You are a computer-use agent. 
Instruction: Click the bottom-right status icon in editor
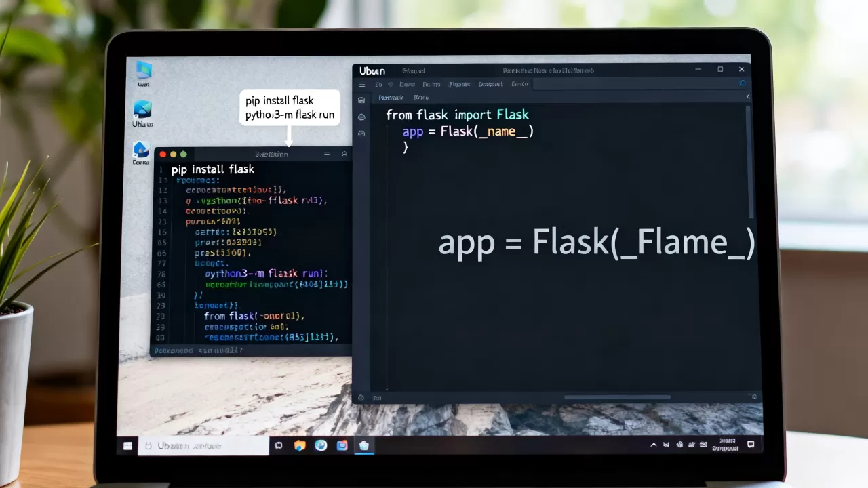(753, 396)
